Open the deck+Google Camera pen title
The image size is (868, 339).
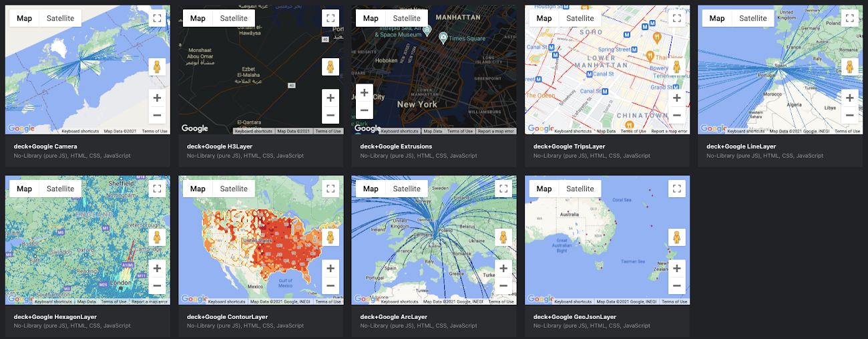[45, 146]
